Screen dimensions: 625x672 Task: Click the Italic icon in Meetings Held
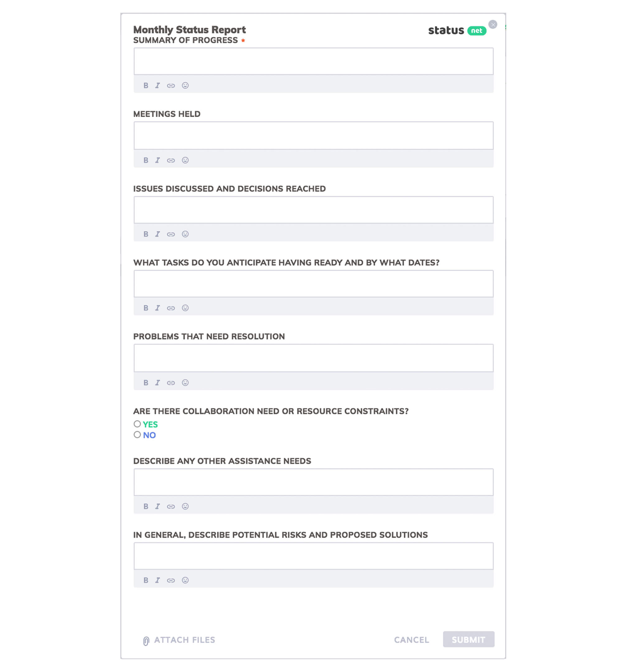[x=157, y=160]
